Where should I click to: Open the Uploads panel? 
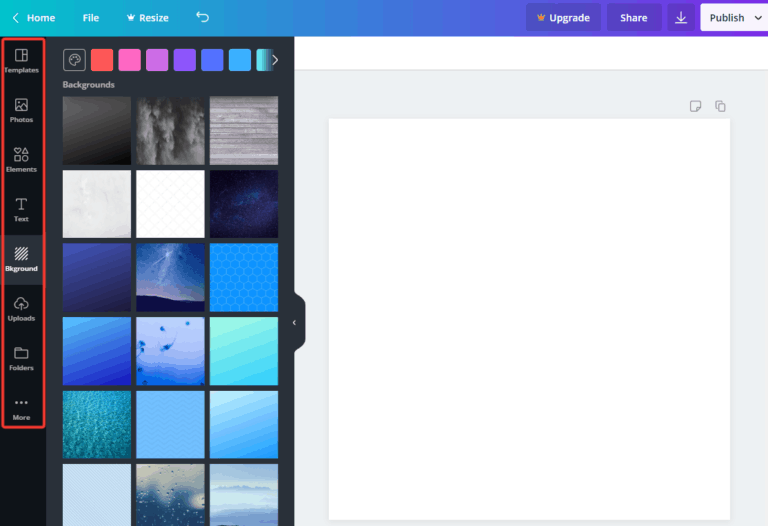(x=21, y=309)
